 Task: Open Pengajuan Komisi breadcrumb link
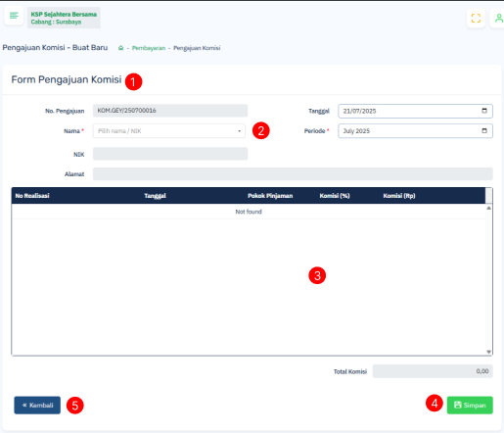[197, 48]
